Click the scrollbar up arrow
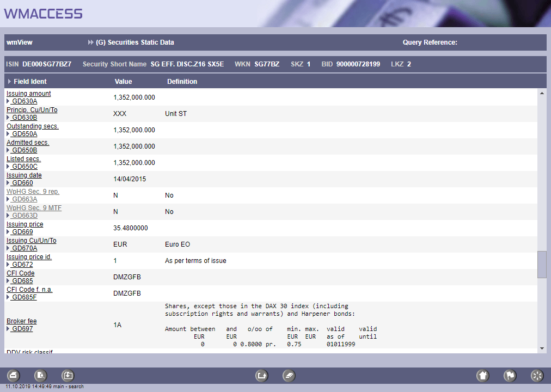The width and height of the screenshot is (551, 392). 542,93
